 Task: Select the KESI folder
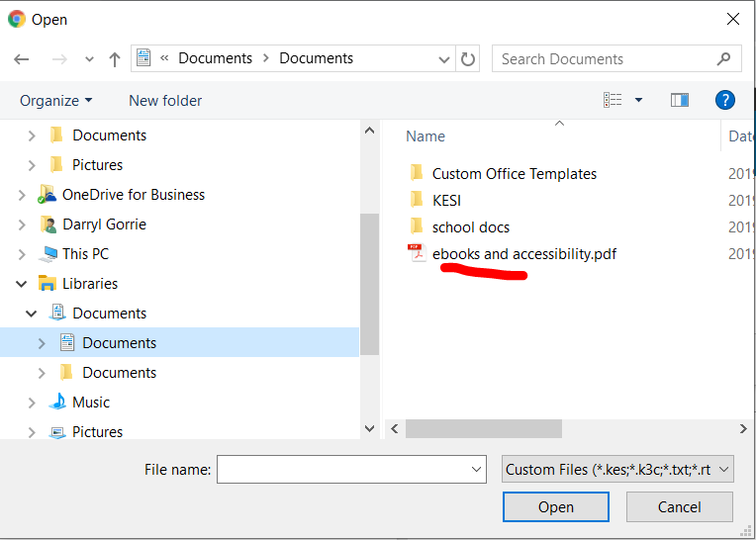(446, 201)
